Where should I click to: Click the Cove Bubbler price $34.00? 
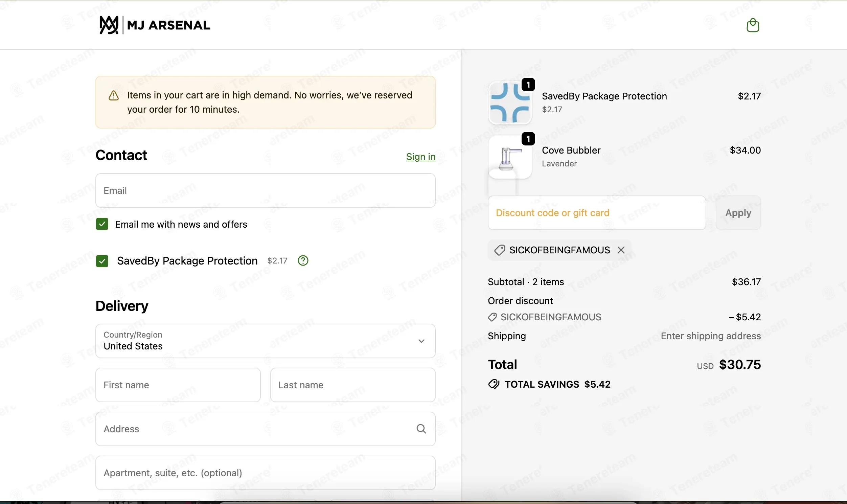(x=746, y=150)
